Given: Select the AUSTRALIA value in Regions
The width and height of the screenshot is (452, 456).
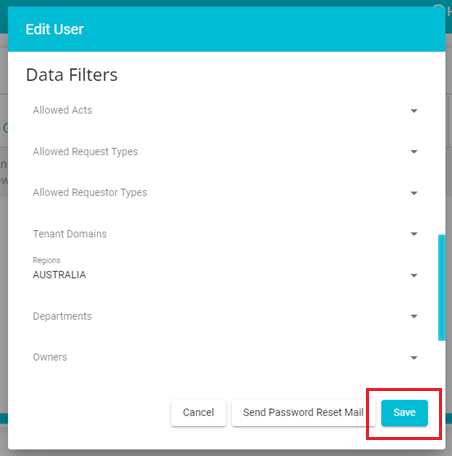Looking at the screenshot, I should (x=59, y=275).
